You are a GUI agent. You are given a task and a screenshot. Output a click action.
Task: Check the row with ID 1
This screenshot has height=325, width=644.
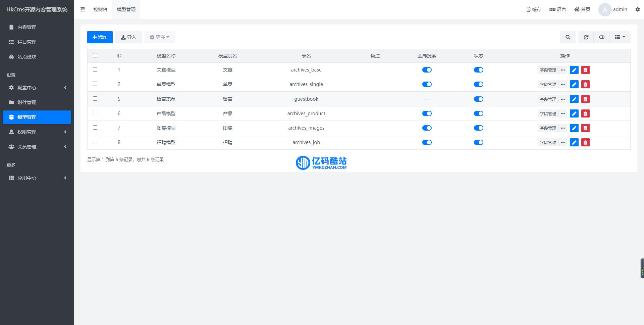point(95,69)
